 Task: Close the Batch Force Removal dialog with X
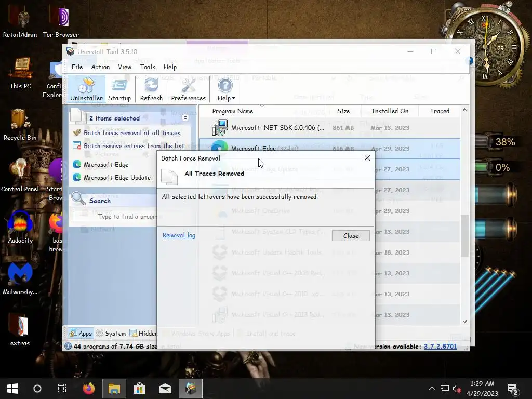click(367, 158)
